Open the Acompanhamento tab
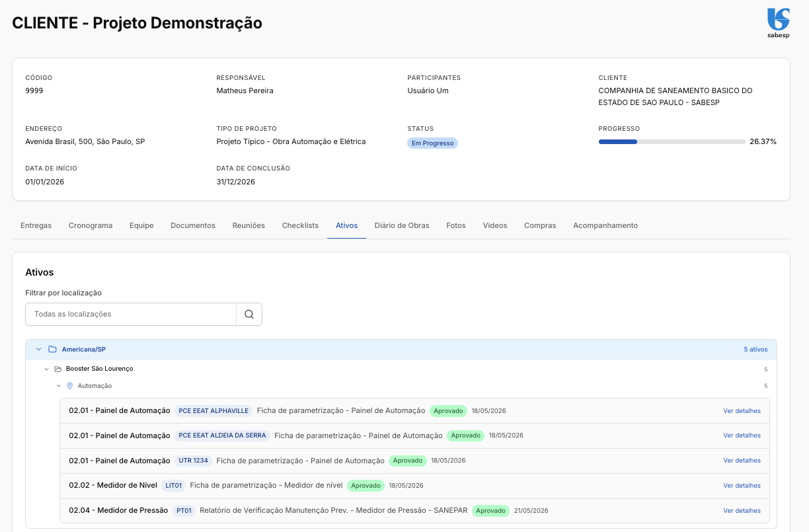 [605, 225]
